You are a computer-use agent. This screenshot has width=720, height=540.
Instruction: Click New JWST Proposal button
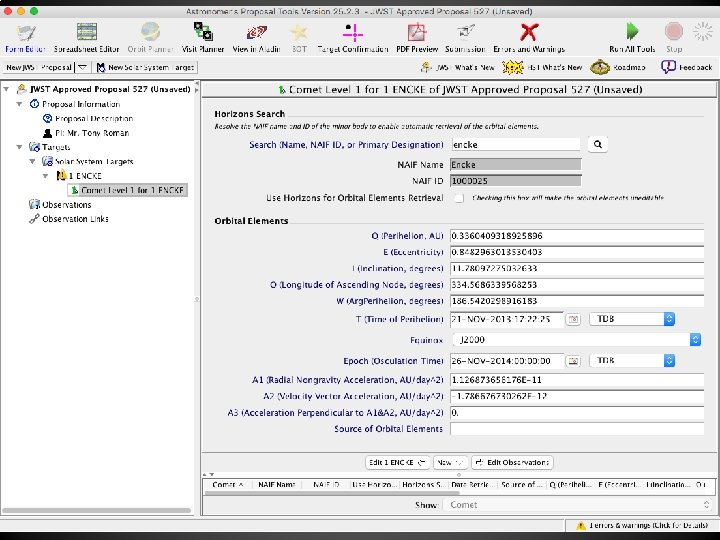coord(39,68)
